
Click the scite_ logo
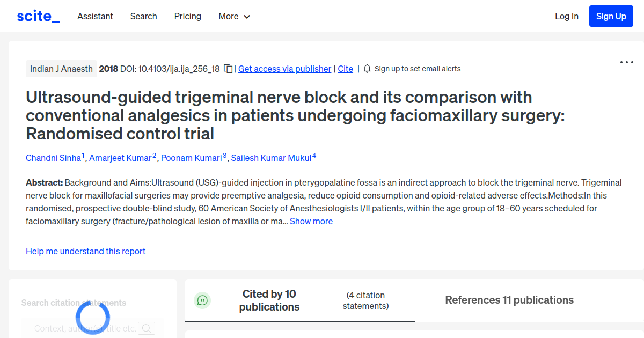click(38, 16)
